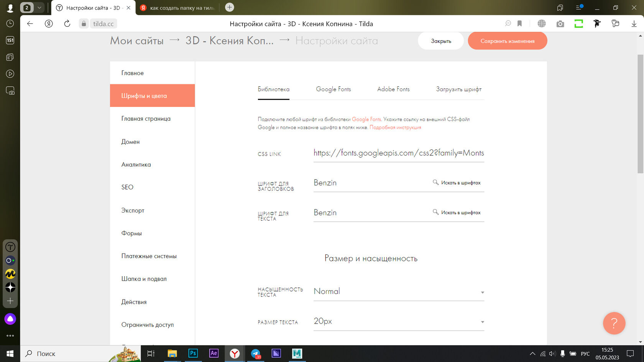This screenshot has width=644, height=362.
Task: Switch to the Google Fonts tab
Action: tap(333, 89)
